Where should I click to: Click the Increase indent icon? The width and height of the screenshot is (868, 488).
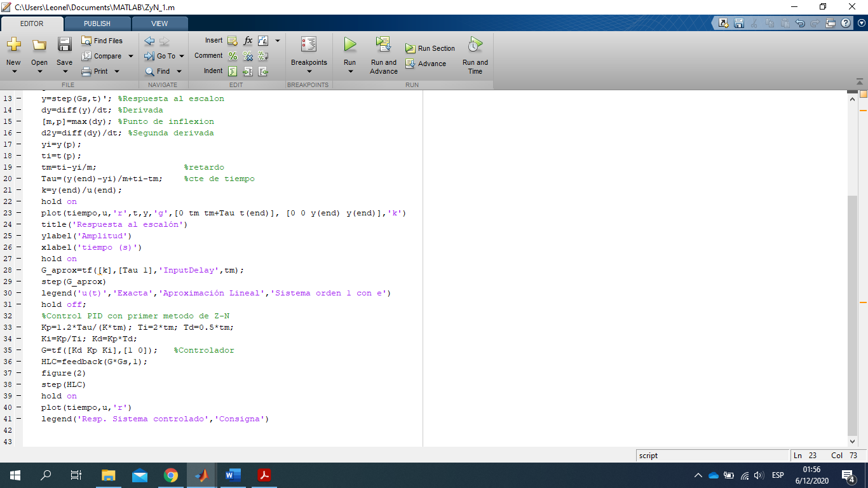[248, 71]
